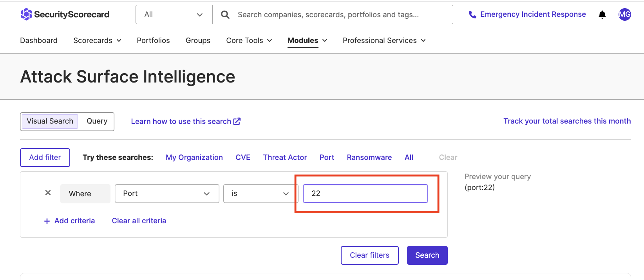Click the SecurityScorecard logo
The image size is (644, 280).
coord(65,14)
